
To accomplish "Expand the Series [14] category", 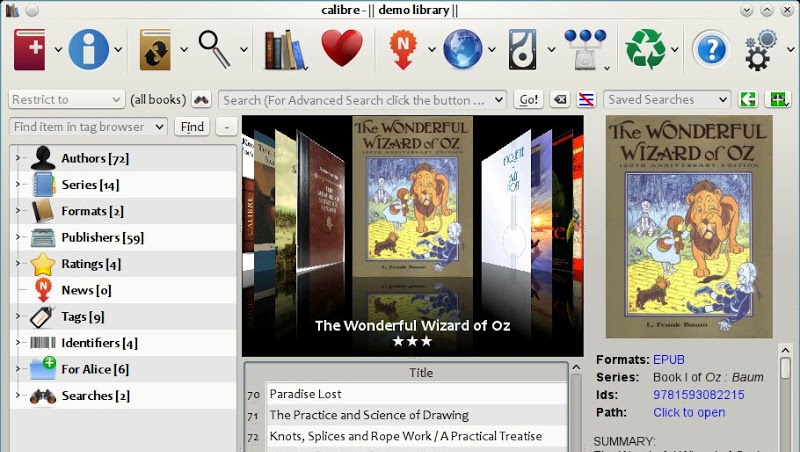I will (17, 184).
